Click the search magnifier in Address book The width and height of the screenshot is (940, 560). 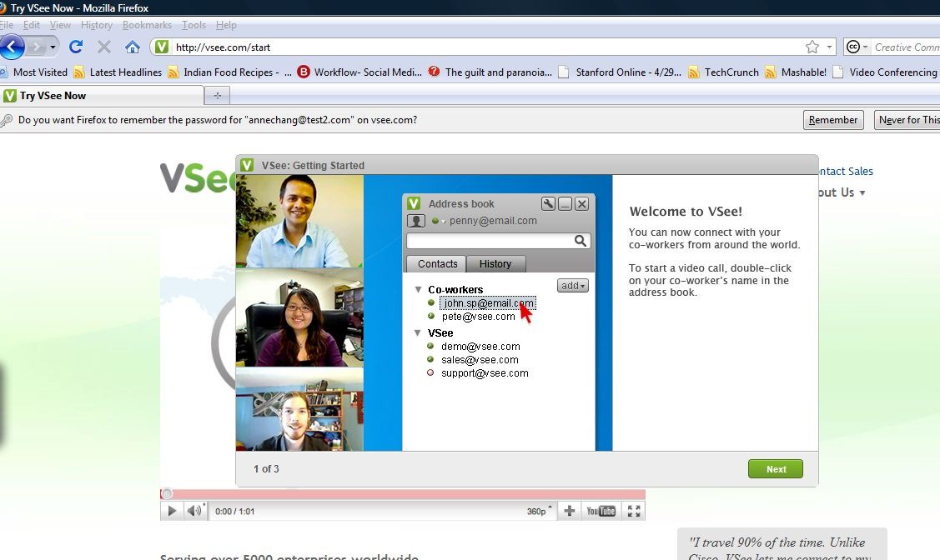[x=581, y=241]
